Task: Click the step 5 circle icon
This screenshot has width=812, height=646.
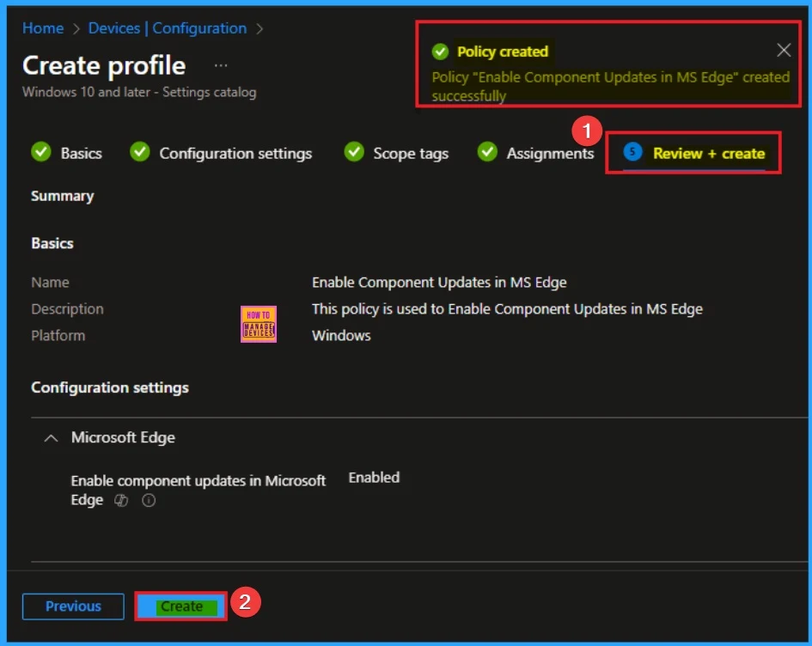Action: [632, 152]
